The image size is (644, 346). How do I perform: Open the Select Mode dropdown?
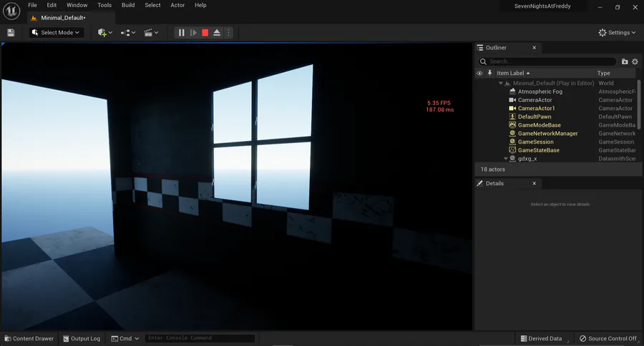[57, 32]
